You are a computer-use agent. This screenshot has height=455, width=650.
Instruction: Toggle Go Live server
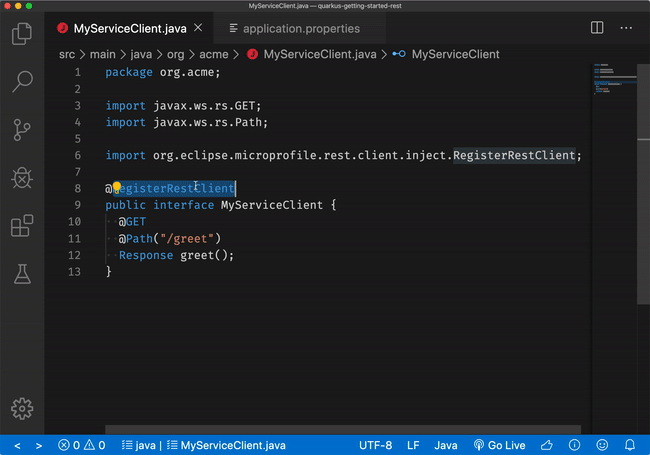pyautogui.click(x=499, y=445)
